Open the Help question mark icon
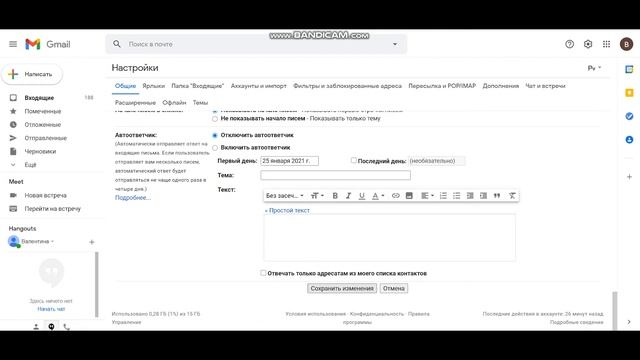 coord(569,44)
